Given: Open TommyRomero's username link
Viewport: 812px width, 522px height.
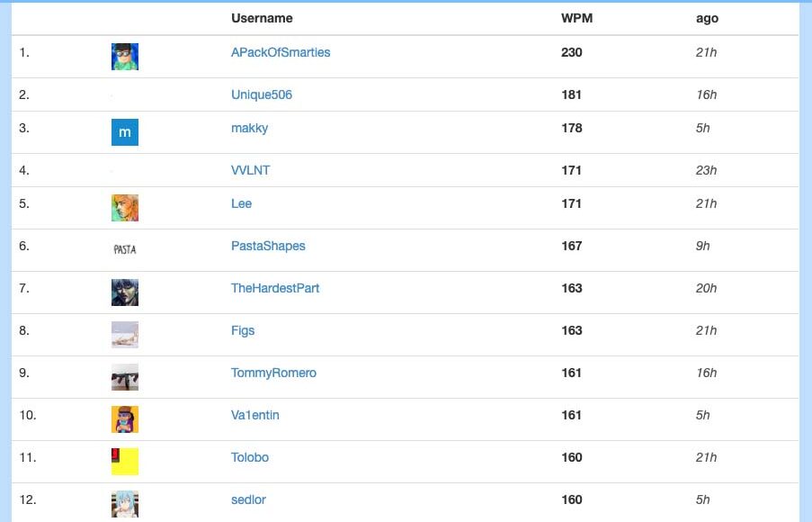Looking at the screenshot, I should pyautogui.click(x=273, y=373).
